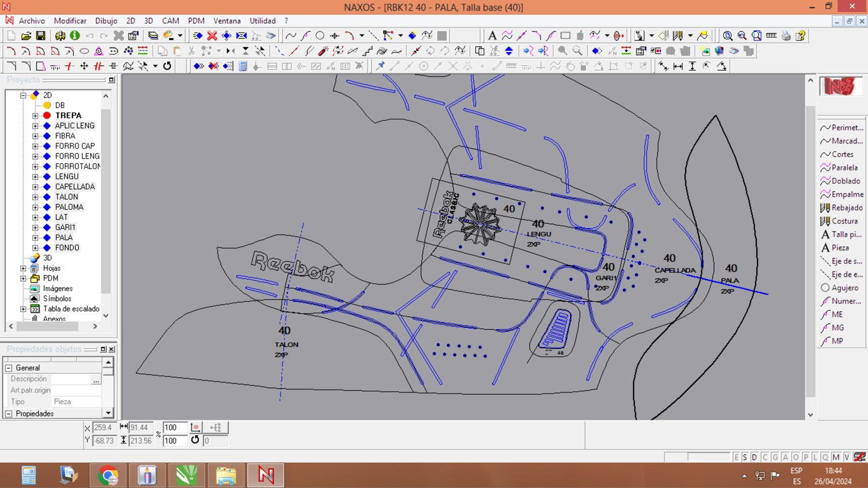Click the blue pushpin icon

[380, 66]
